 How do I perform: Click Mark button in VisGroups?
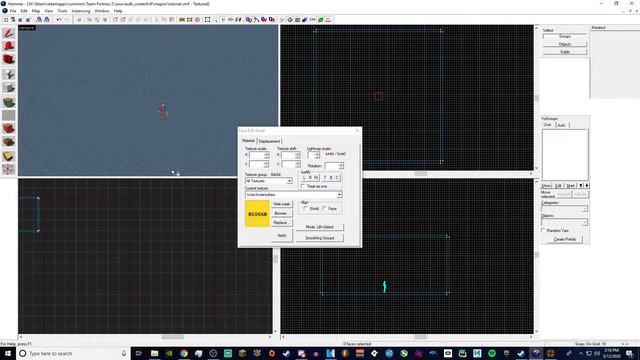pos(571,186)
